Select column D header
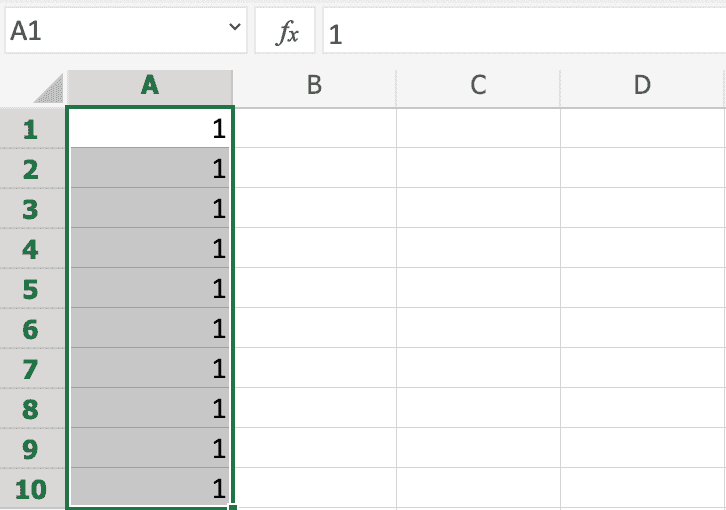 [x=642, y=86]
